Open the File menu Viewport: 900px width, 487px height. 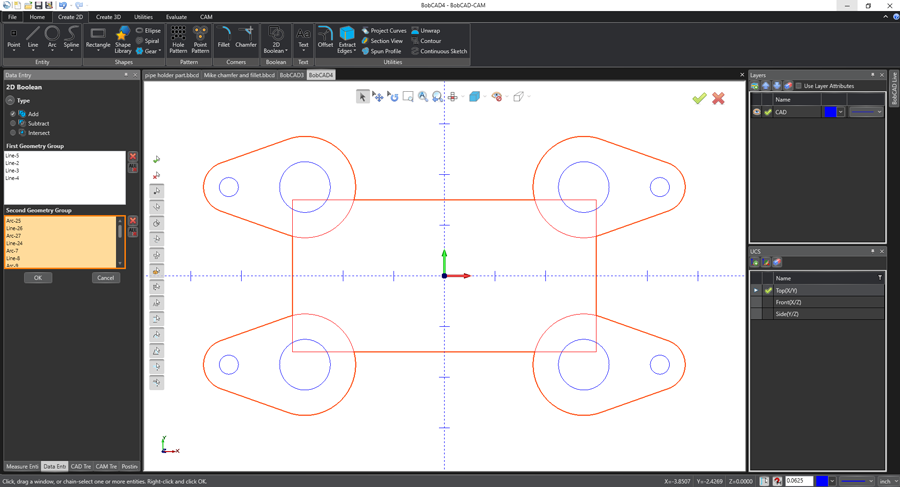click(12, 17)
